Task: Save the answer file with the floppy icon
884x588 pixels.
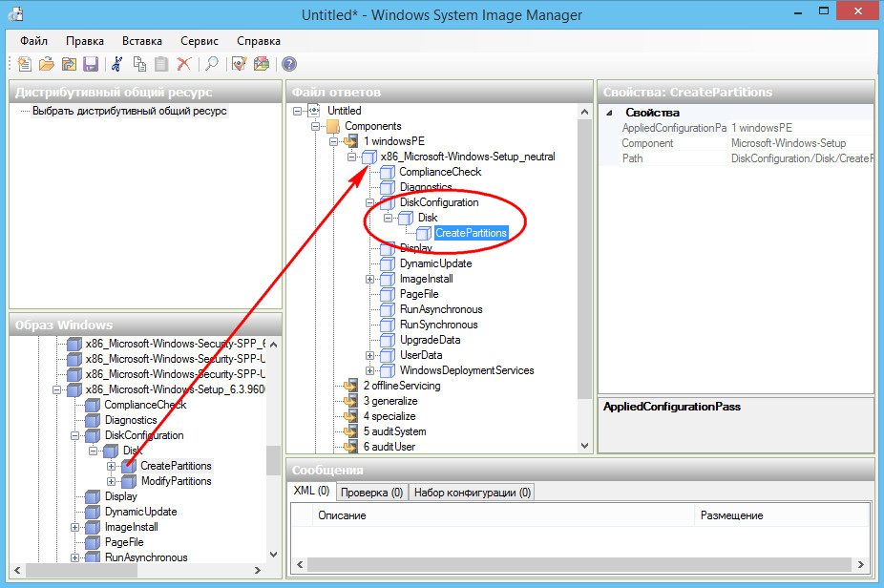Action: [90, 64]
